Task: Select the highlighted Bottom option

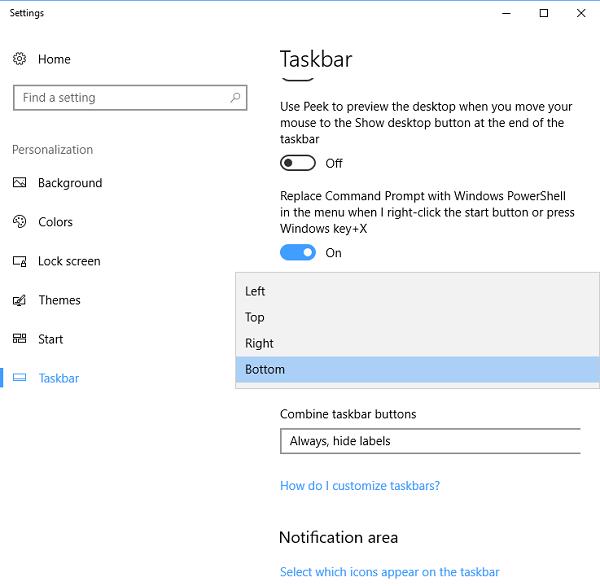Action: [265, 369]
